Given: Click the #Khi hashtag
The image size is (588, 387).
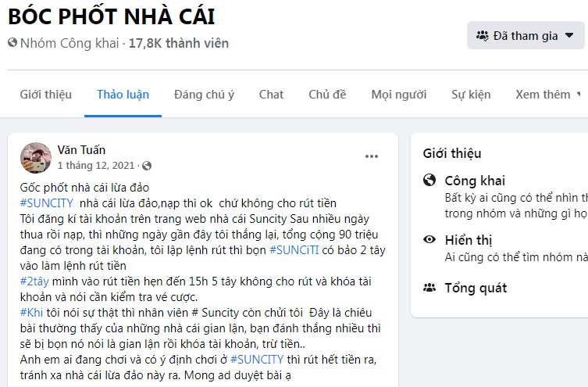Looking at the screenshot, I should tap(31, 313).
